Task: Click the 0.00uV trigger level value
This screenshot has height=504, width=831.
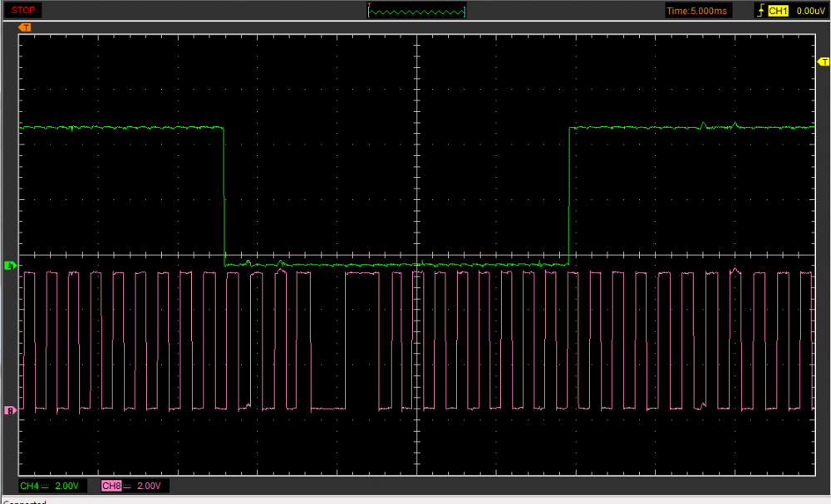Action: [809, 11]
